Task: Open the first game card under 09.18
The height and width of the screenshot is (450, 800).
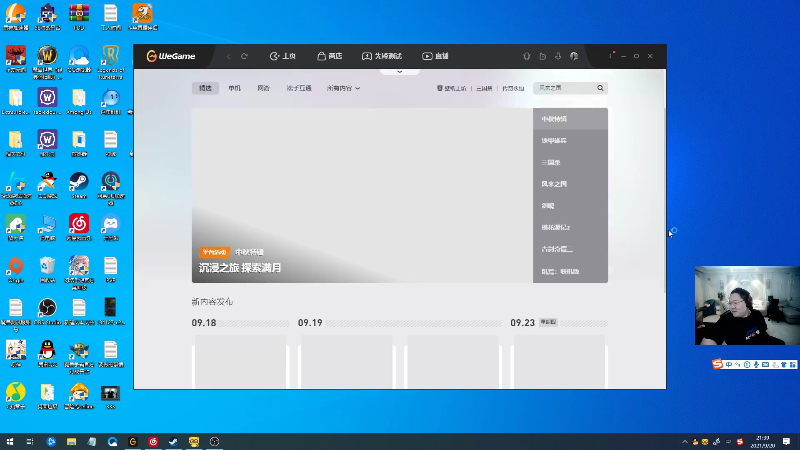Action: [x=241, y=362]
